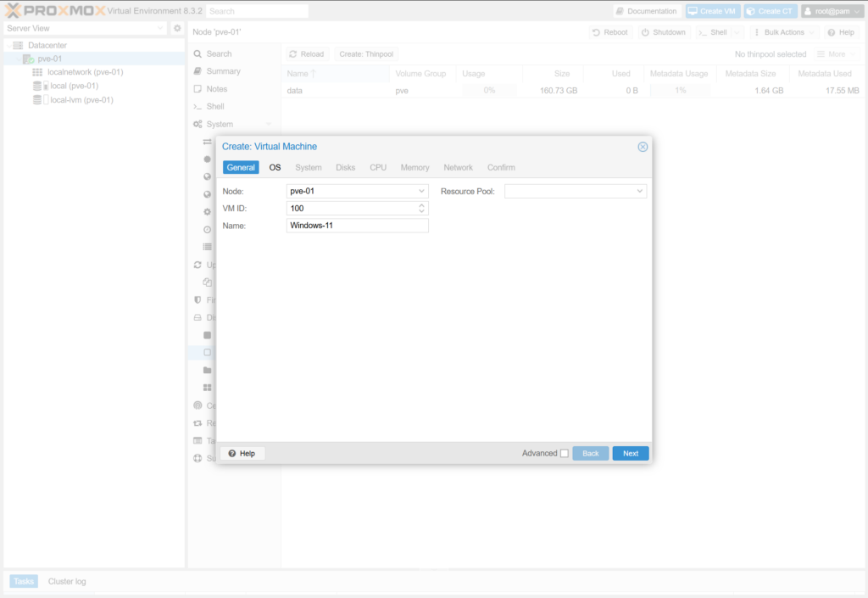Select the local (pve-01) storage icon

pos(37,86)
